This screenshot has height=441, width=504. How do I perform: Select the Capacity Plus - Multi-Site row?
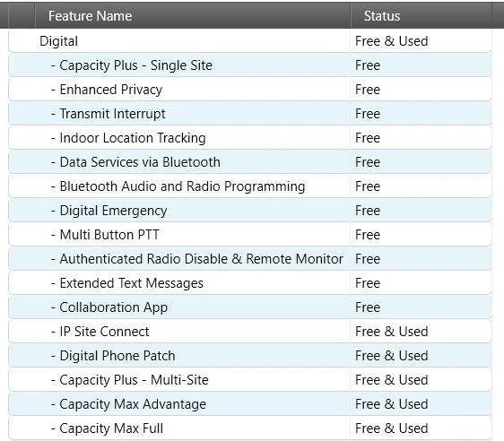(x=250, y=380)
